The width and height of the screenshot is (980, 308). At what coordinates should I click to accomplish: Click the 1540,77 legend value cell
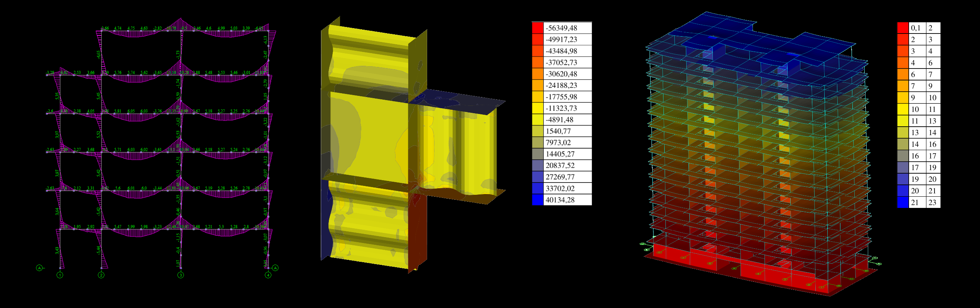tap(567, 131)
